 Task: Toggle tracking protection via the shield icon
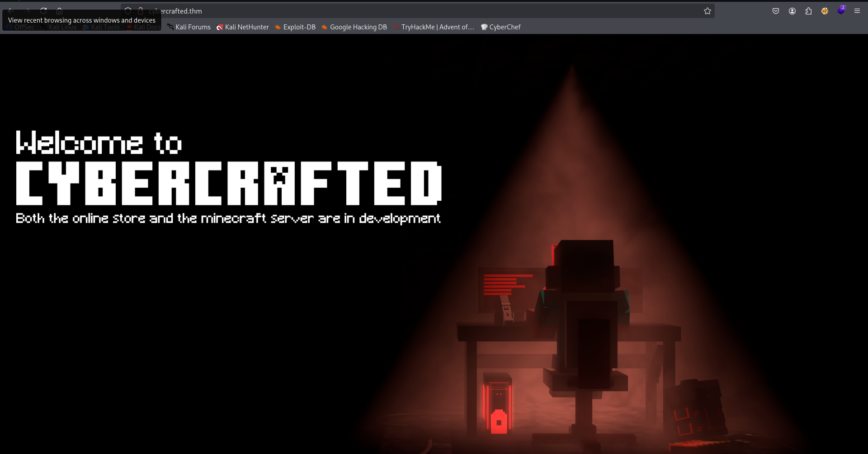click(x=128, y=10)
